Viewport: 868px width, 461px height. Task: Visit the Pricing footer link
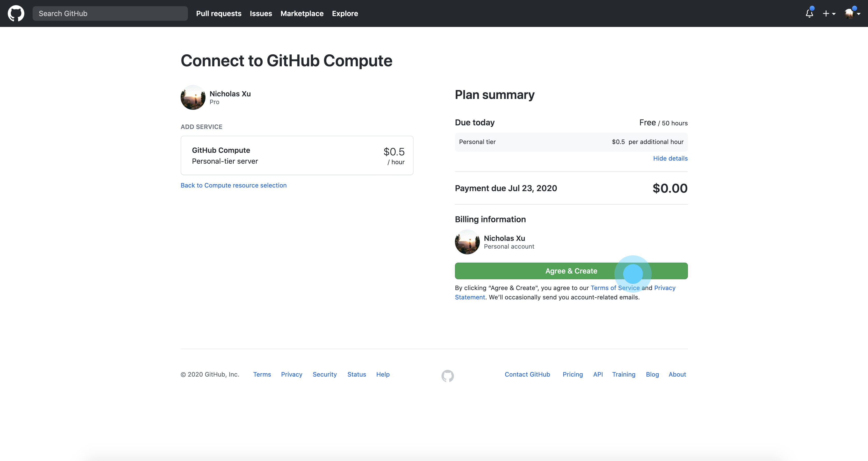tap(572, 374)
